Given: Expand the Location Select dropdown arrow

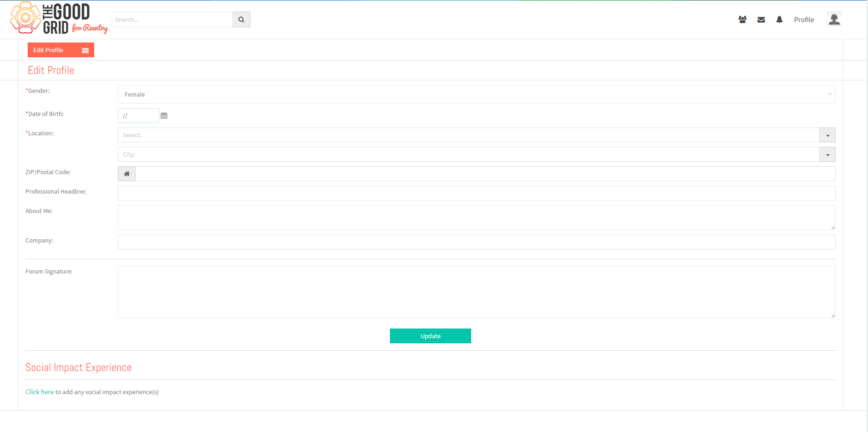Looking at the screenshot, I should (x=827, y=135).
